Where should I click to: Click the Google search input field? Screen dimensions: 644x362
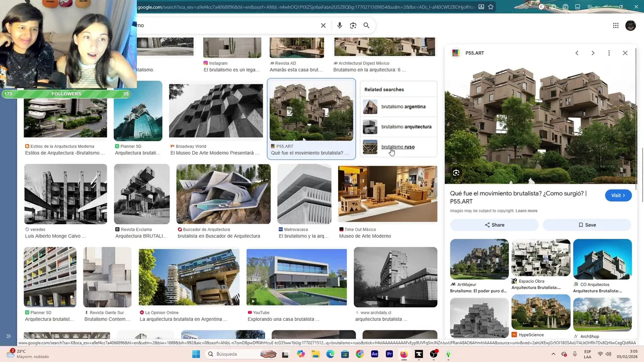click(226, 26)
